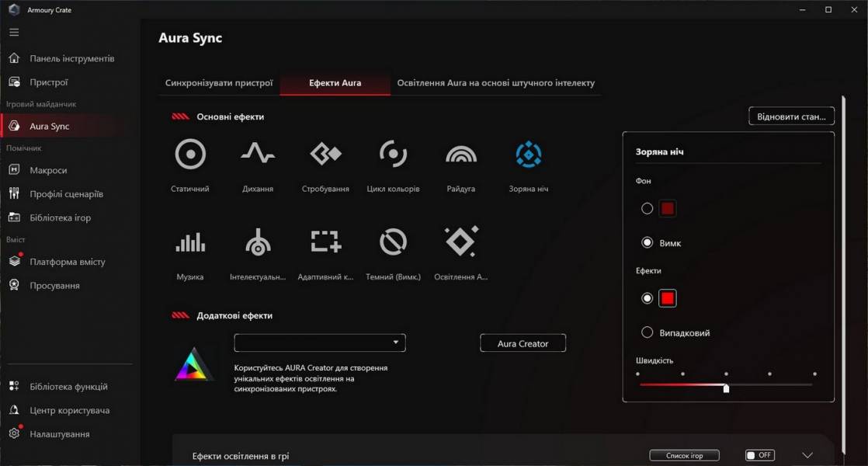
Task: Open Налаштування settings entry
Action: [60, 434]
